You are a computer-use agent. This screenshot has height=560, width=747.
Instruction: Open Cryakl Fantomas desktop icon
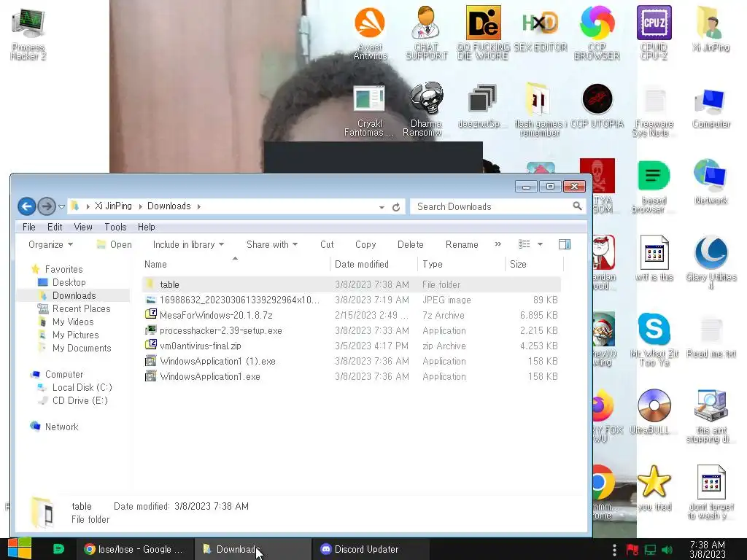[369, 110]
